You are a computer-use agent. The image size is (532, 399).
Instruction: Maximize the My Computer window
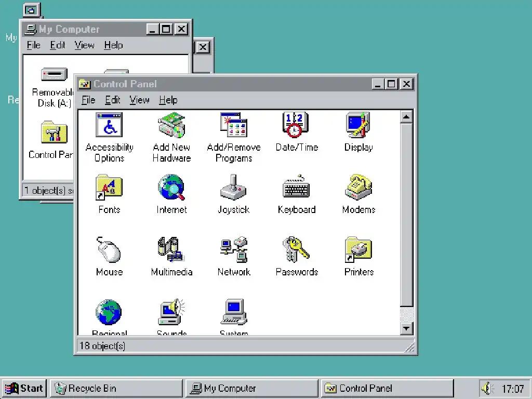click(x=166, y=29)
